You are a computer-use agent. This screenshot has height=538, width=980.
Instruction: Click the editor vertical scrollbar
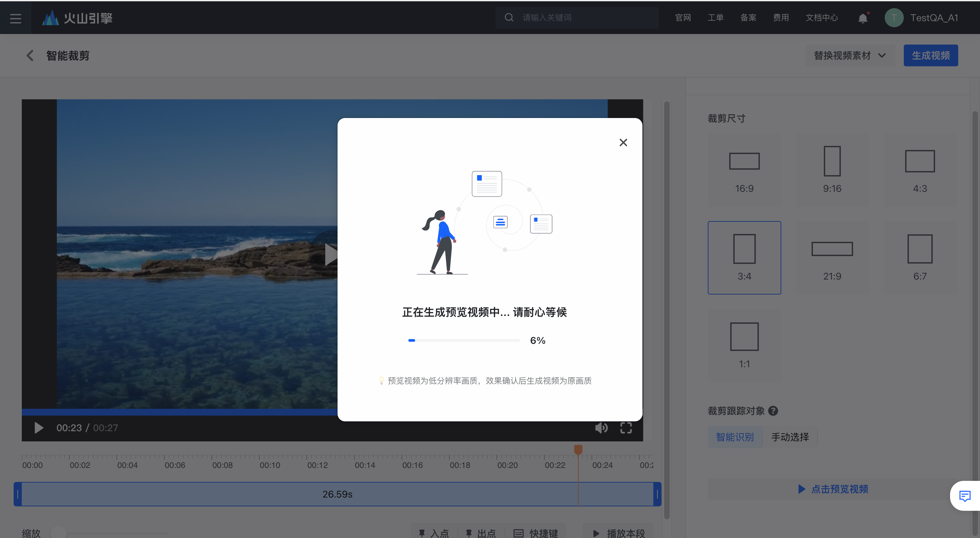coord(667,310)
